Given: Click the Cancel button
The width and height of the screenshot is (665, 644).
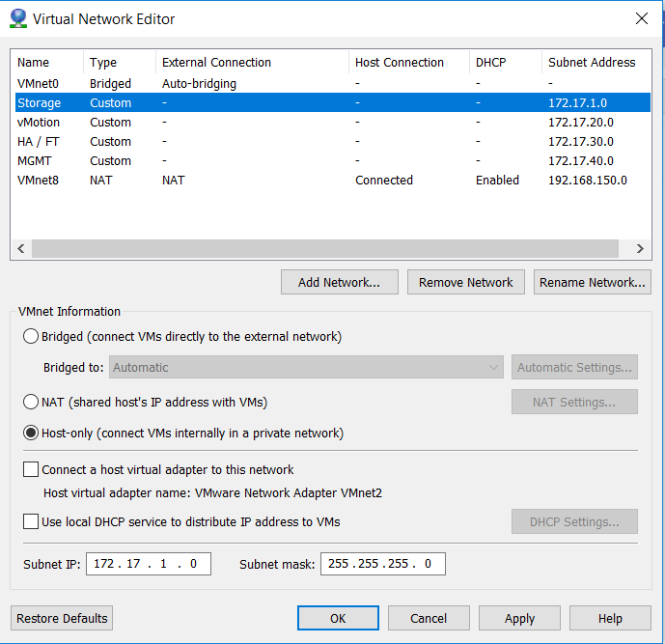Looking at the screenshot, I should 429,618.
